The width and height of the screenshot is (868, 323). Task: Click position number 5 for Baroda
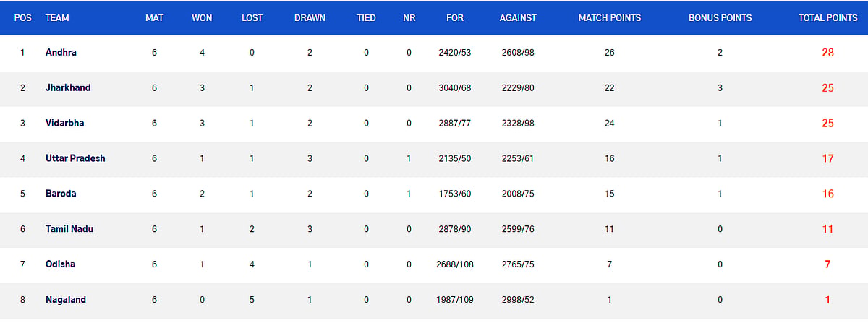point(22,194)
